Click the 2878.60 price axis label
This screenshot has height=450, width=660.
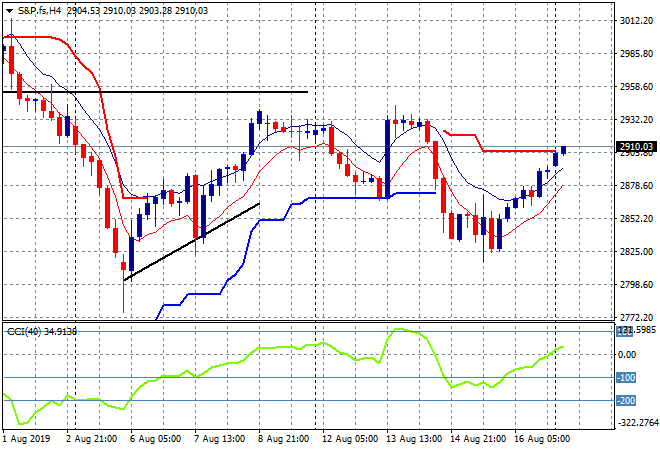click(636, 186)
